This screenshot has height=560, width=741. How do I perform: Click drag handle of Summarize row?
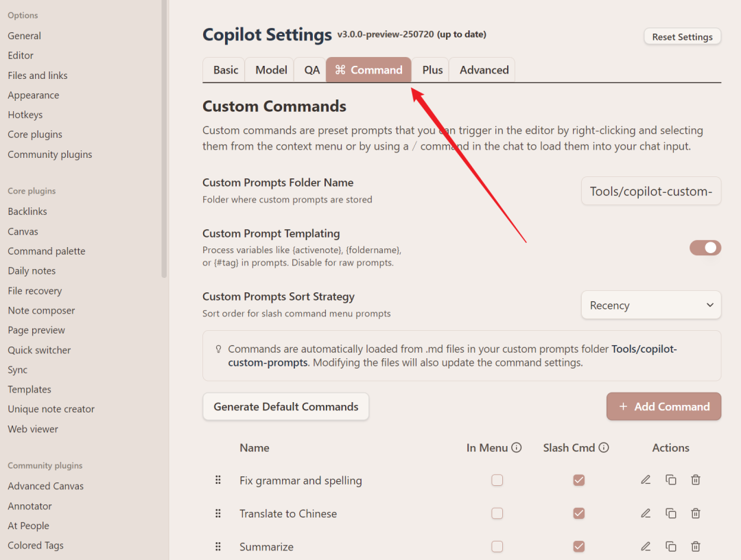click(x=218, y=546)
